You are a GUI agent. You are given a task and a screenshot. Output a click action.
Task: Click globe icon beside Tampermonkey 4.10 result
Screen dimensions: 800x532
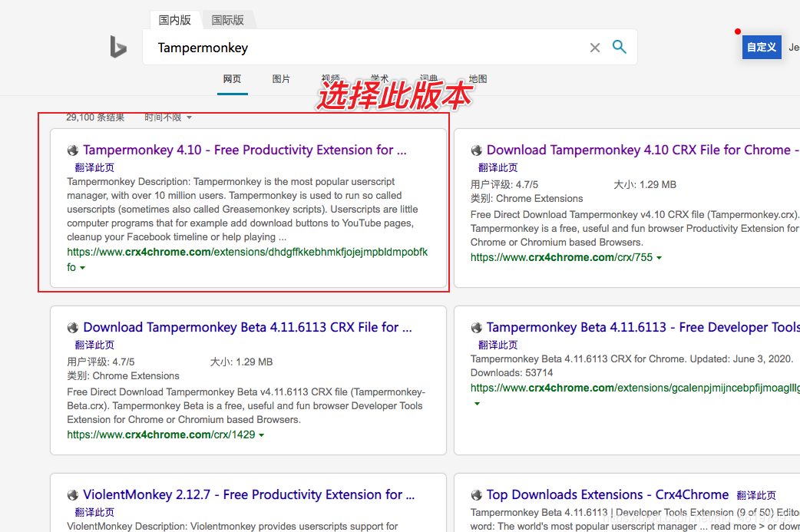[72, 150]
